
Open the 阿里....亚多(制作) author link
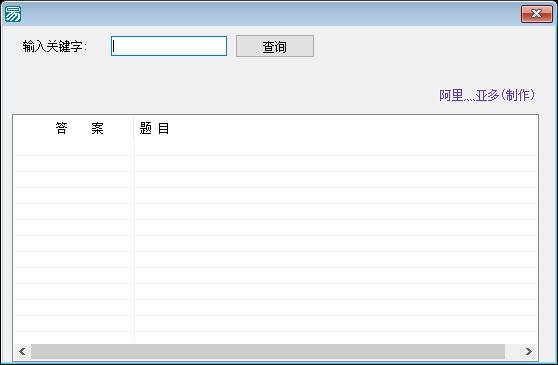(x=487, y=95)
